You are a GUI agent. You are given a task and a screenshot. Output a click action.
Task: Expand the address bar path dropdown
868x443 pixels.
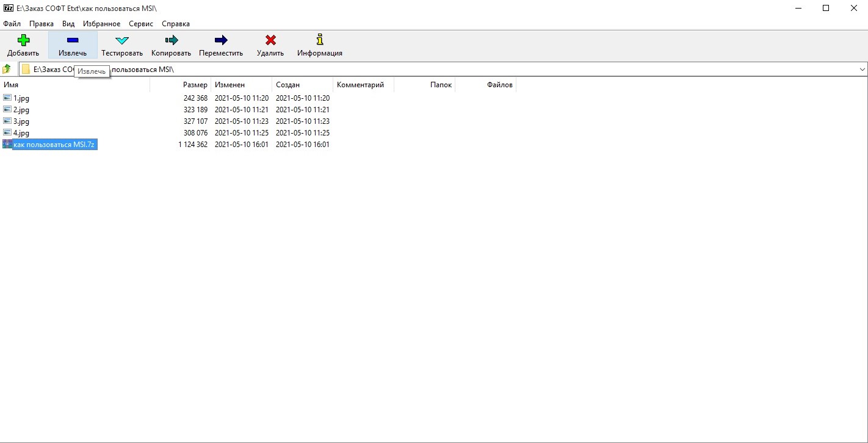pos(862,70)
